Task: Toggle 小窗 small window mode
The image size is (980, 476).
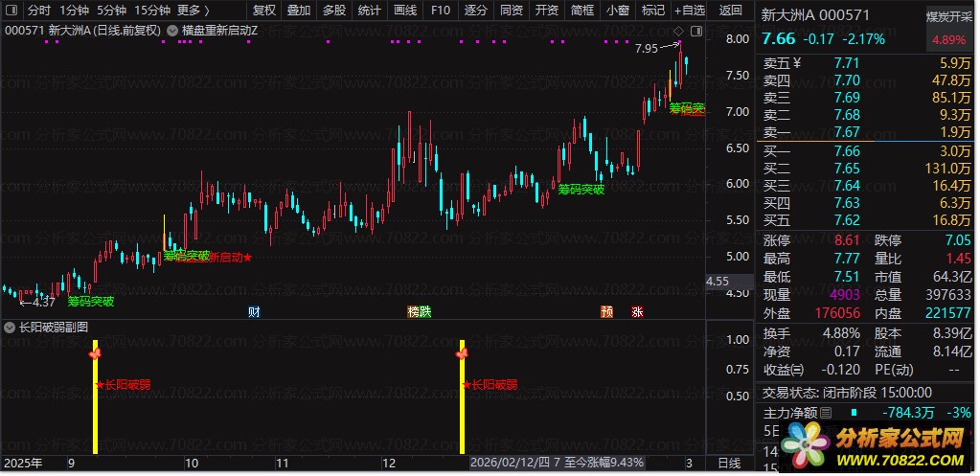Action: click(618, 11)
